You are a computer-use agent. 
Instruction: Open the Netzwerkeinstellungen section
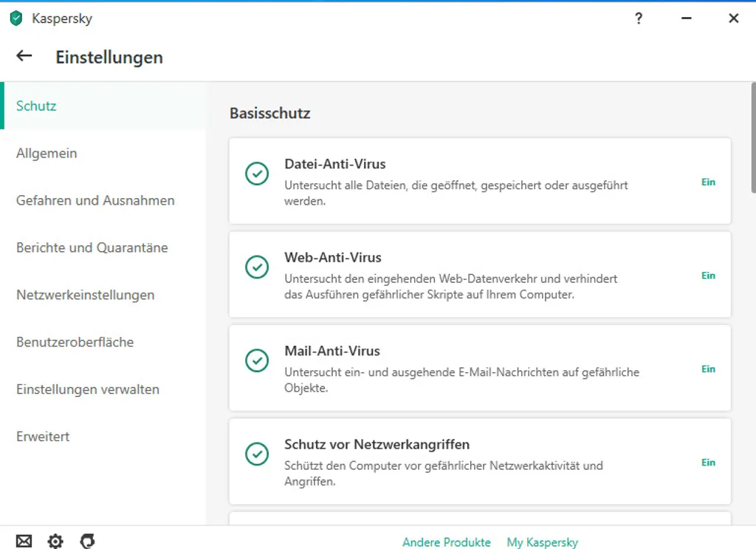[x=103, y=295]
